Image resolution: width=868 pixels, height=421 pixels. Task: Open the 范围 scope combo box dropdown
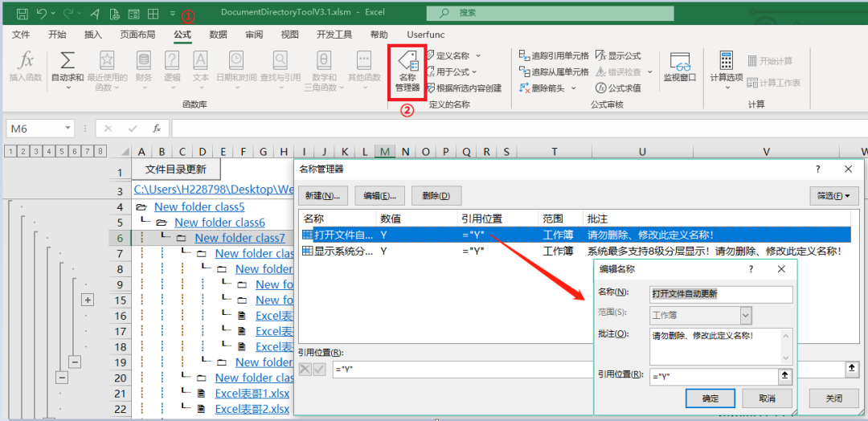pos(746,315)
